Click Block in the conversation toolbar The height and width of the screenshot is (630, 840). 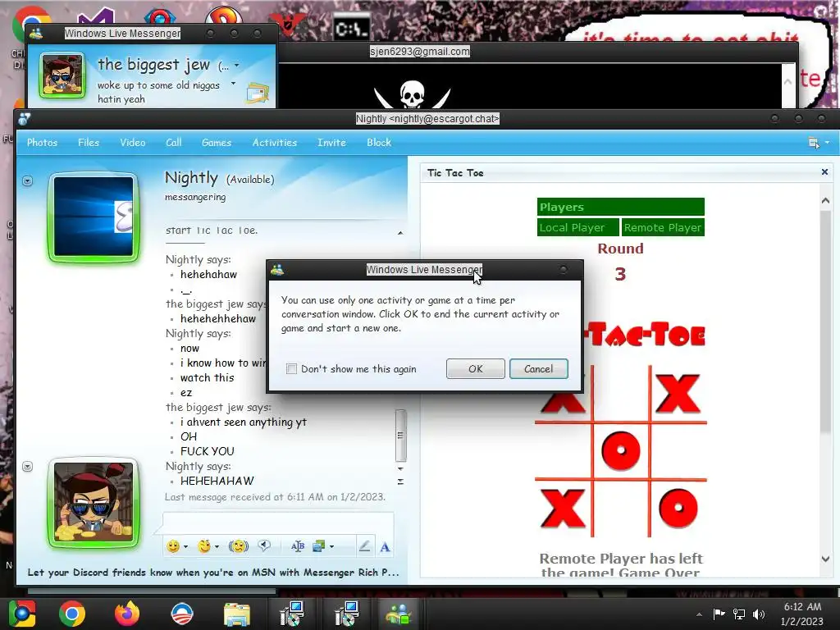(379, 143)
